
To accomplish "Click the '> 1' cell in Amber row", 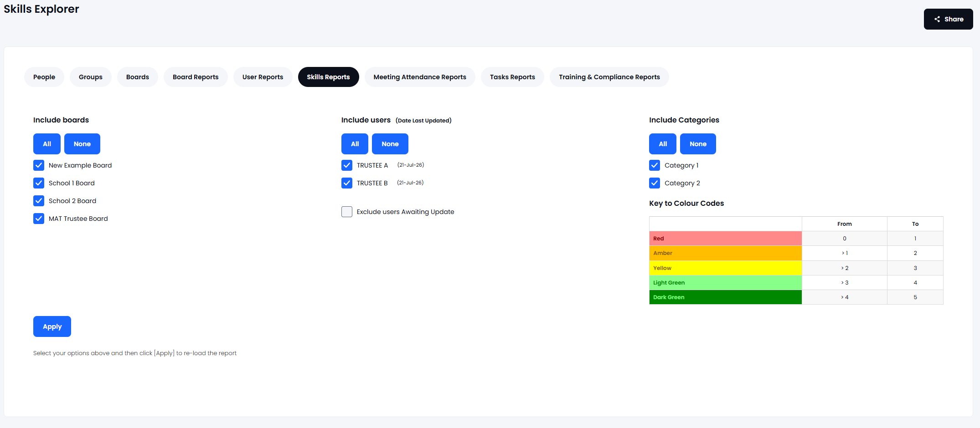I will pos(844,253).
